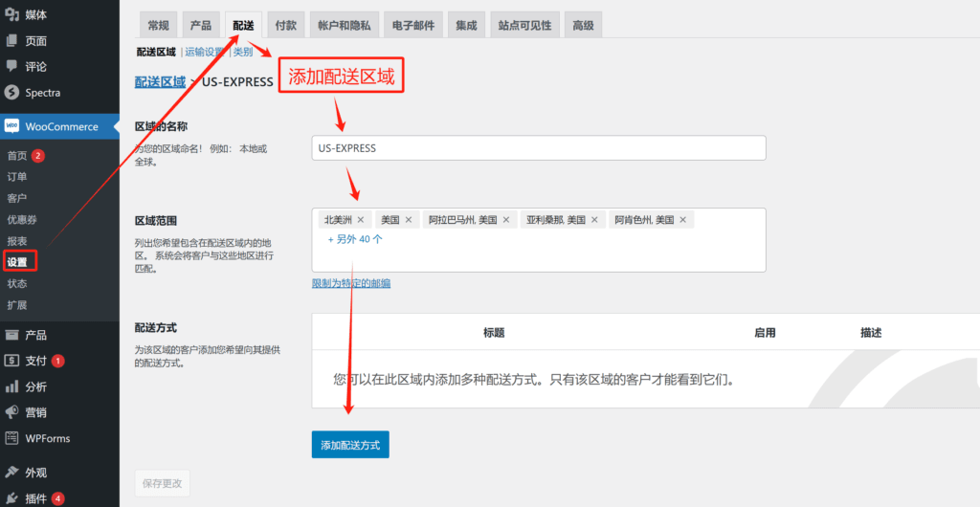This screenshot has width=980, height=507.
Task: Click the 描述 column header
Action: [x=871, y=333]
